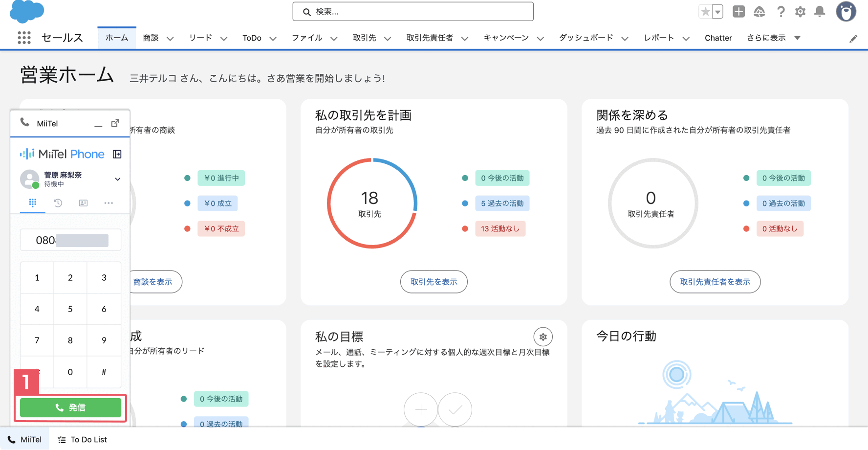868x450 pixels.
Task: Click the Salesforce cloud logo
Action: [27, 11]
